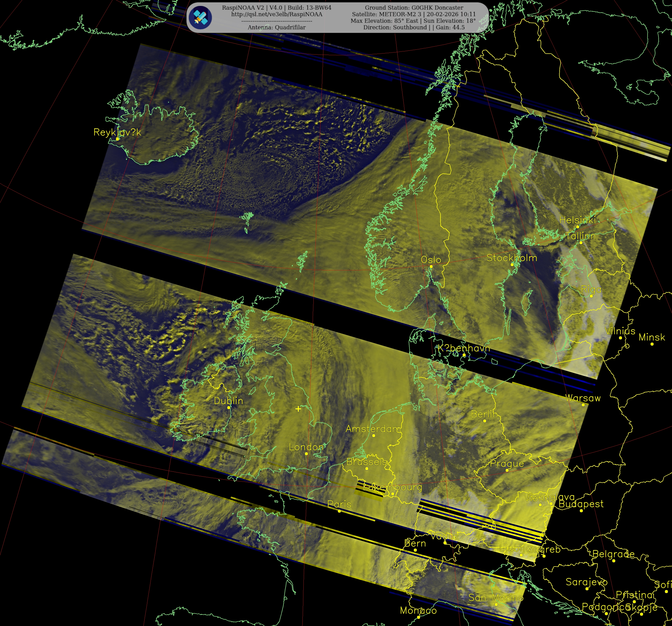Open the qsl.net RaspiNOAA URL text

tap(276, 14)
